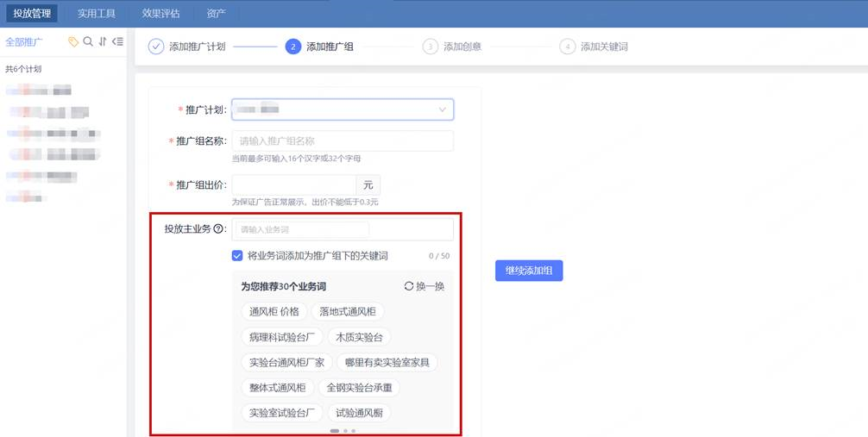The image size is (868, 437).
Task: Click the 为您推荐30个业务词 heading
Action: (283, 286)
